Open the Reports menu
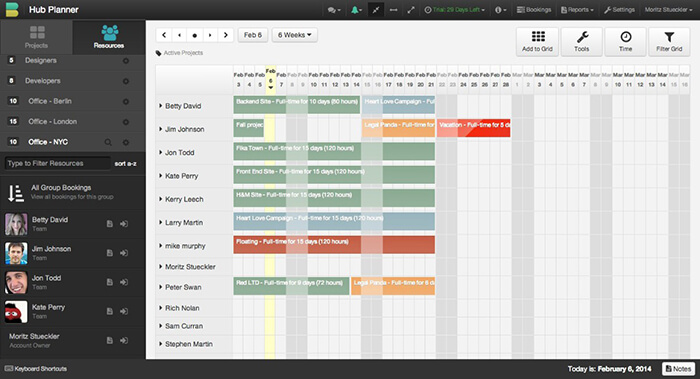Viewport: 700px width, 379px height. 577,10
